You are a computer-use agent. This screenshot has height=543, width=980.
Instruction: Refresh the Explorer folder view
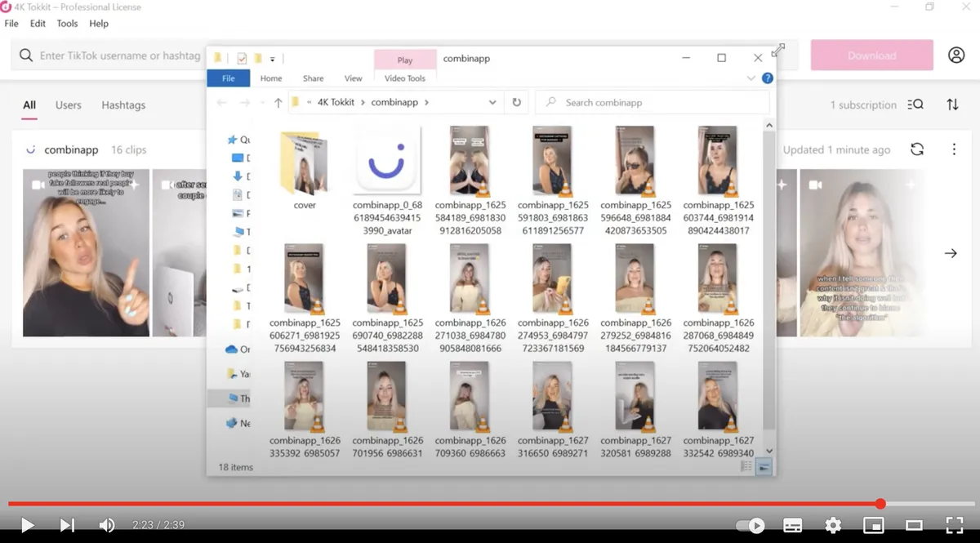click(516, 103)
